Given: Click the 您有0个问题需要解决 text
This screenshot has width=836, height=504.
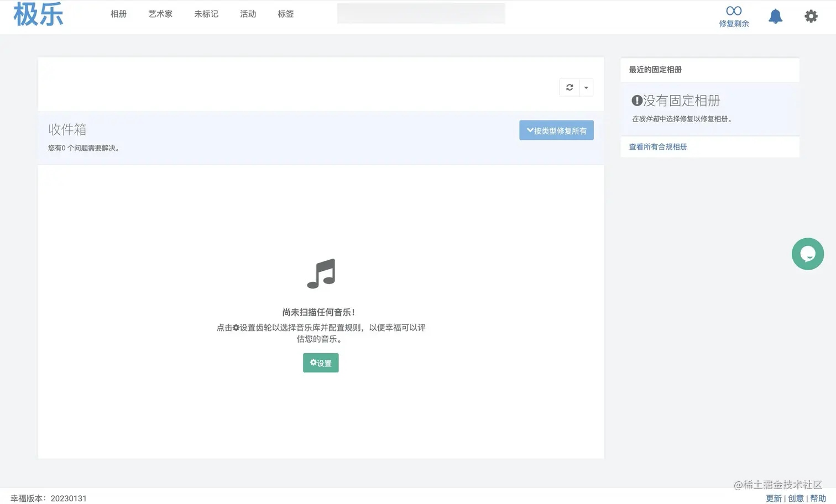Looking at the screenshot, I should click(x=84, y=148).
